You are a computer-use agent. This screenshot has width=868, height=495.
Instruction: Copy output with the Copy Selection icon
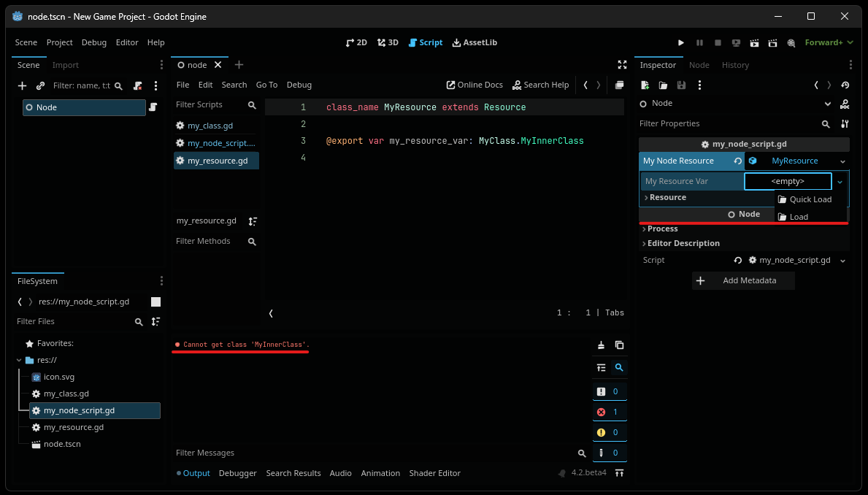(x=618, y=345)
